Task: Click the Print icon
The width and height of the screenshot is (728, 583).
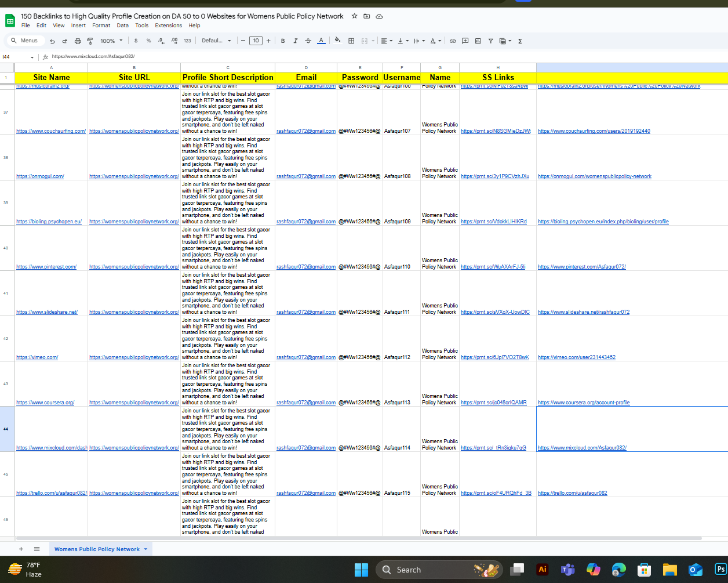Action: [78, 41]
